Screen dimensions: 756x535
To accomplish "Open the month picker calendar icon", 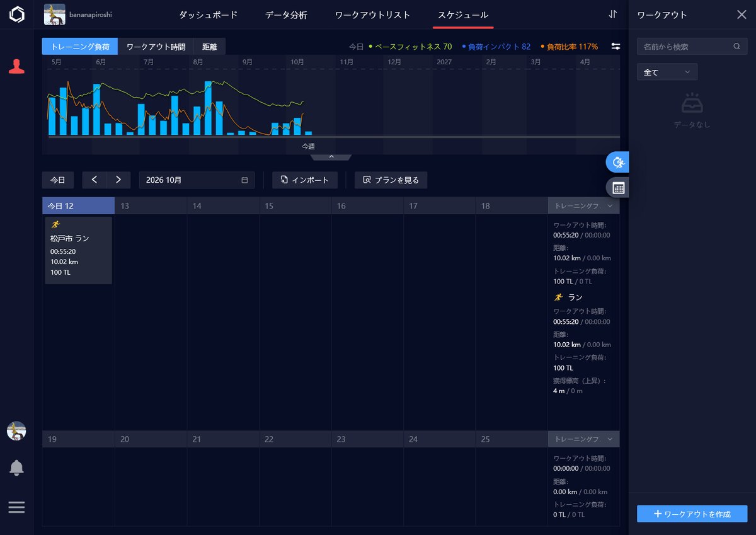I will click(244, 180).
